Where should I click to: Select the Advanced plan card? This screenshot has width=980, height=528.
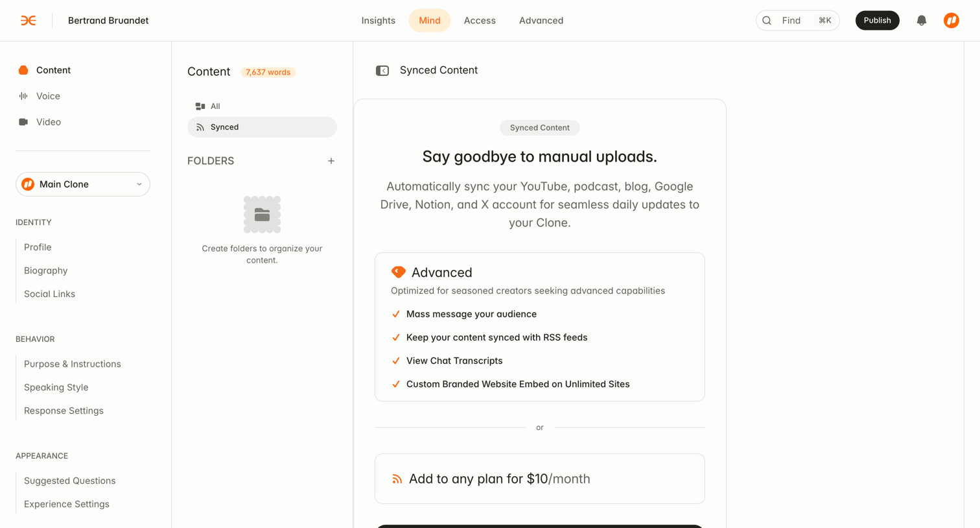point(540,327)
